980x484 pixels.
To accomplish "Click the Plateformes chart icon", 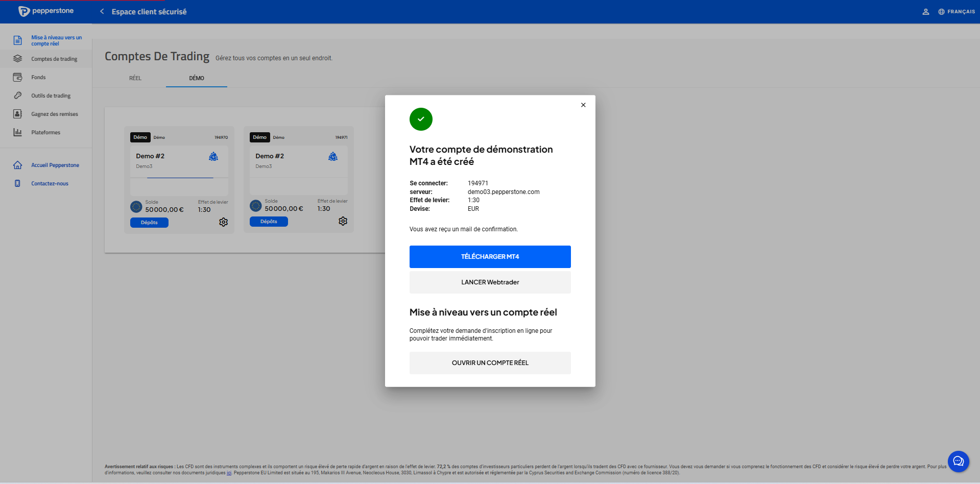I will click(17, 132).
